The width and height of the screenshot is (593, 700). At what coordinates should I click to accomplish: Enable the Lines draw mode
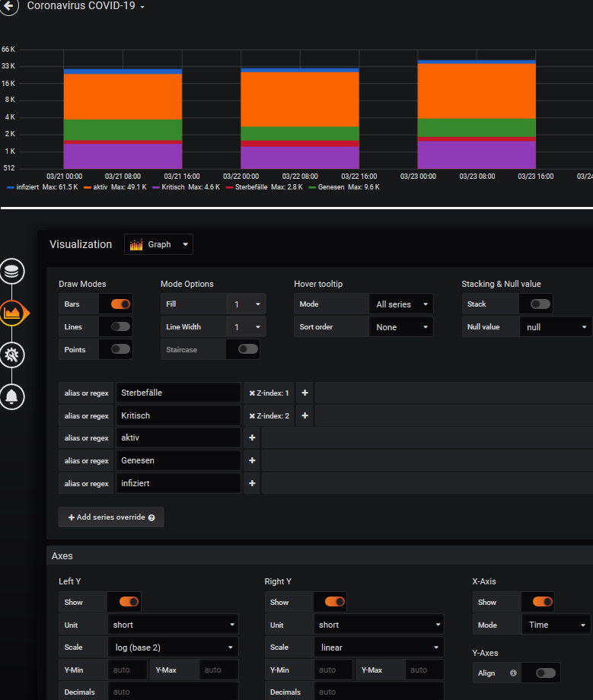(120, 327)
